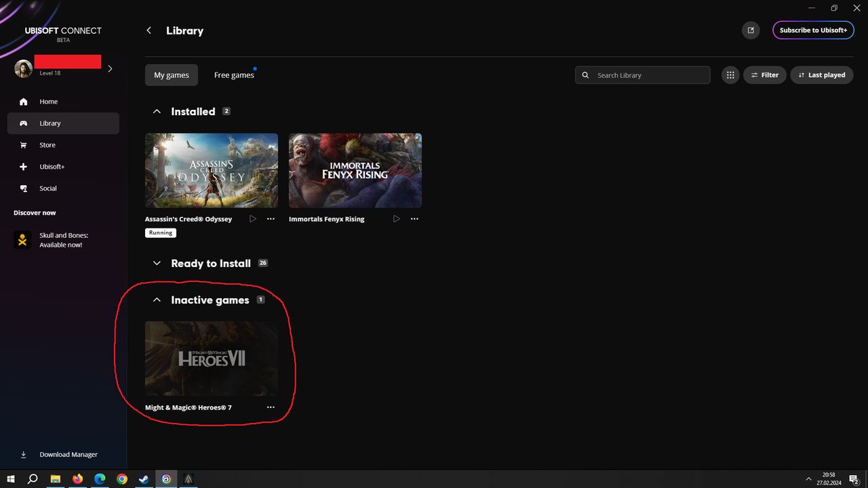Collapse the Installed section
This screenshot has width=868, height=488.
(x=157, y=111)
